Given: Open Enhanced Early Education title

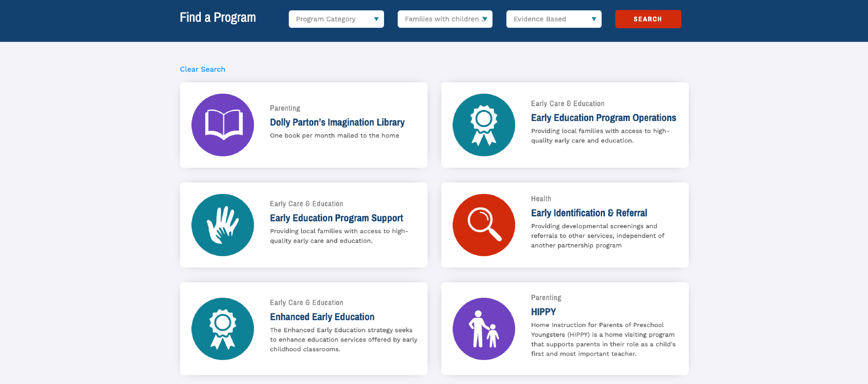Looking at the screenshot, I should (x=322, y=317).
